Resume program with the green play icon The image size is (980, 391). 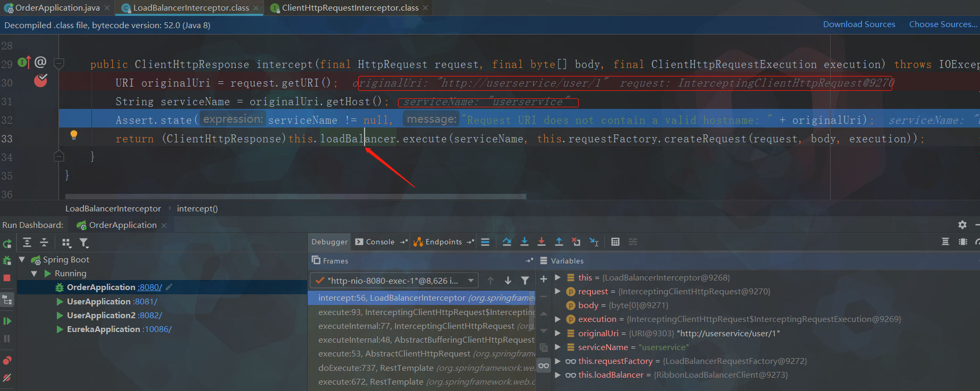click(7, 321)
